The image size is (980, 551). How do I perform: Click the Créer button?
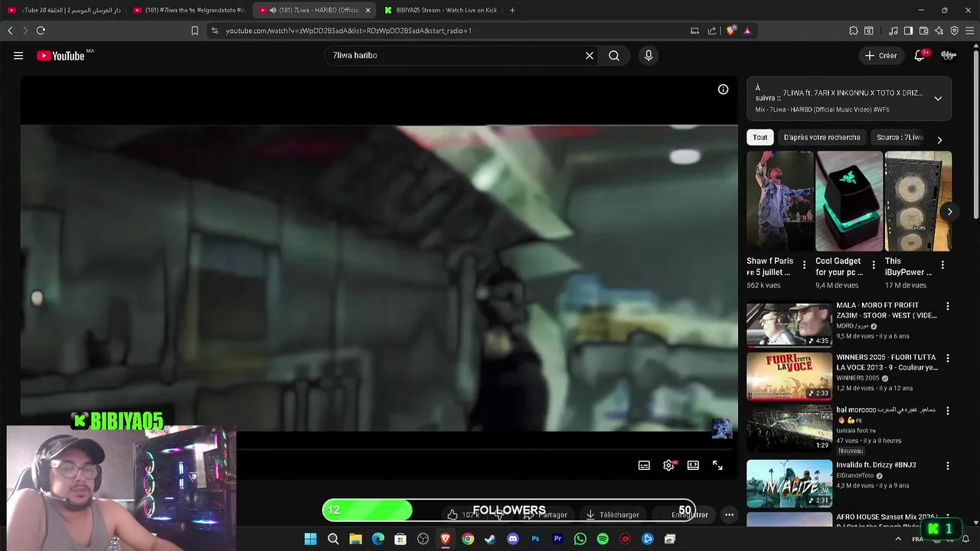881,55
